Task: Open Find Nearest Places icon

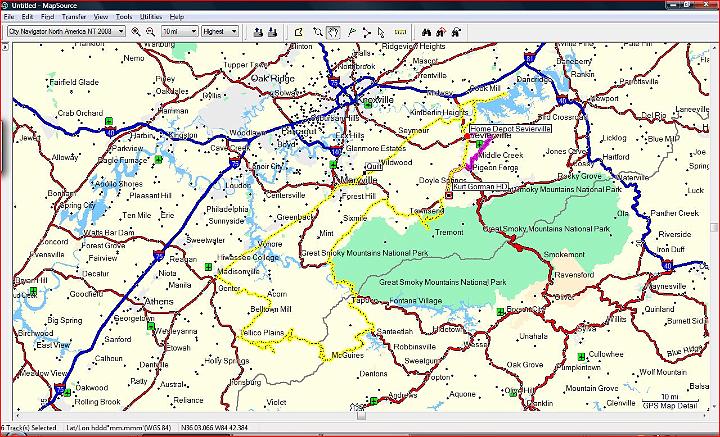Action: 441,32
